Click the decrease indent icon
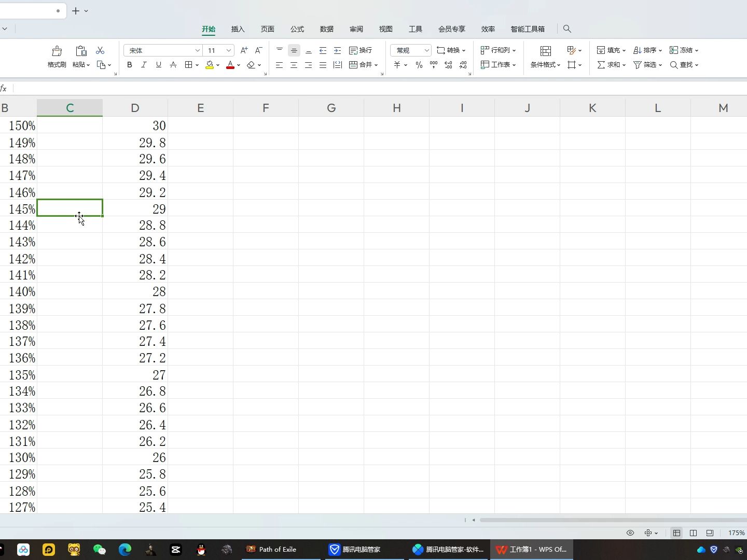The width and height of the screenshot is (747, 560). tap(323, 50)
